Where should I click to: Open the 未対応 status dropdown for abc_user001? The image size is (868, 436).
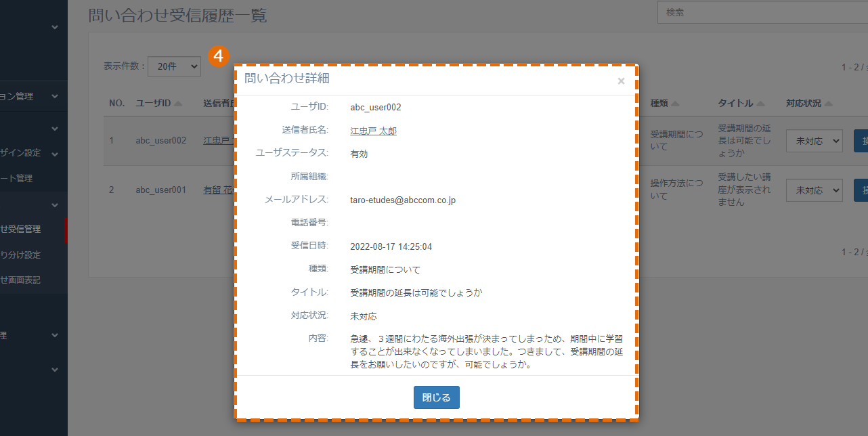tap(814, 190)
